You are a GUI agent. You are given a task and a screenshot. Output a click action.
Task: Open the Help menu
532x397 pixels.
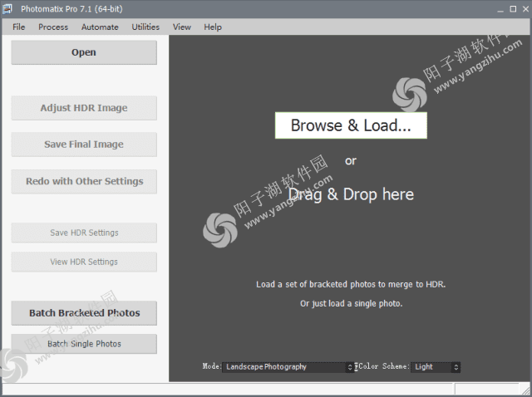(x=213, y=27)
